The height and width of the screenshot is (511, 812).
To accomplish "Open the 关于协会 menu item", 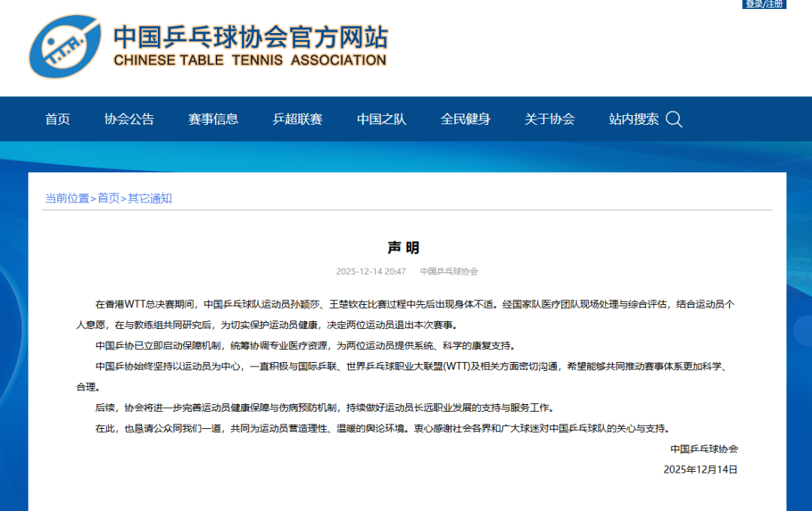I will point(550,119).
